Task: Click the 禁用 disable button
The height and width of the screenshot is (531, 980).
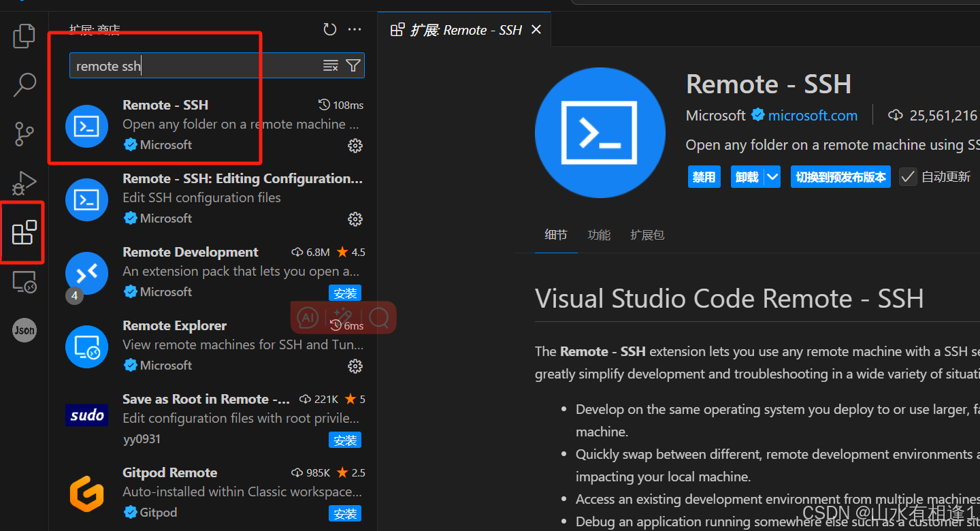Action: [x=704, y=177]
